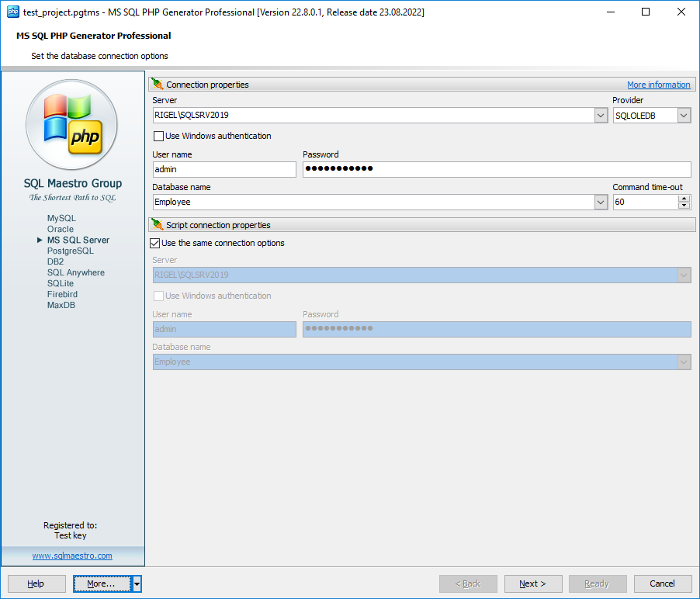Open the More button dropdown arrow
Viewport: 700px width, 599px height.
pyautogui.click(x=137, y=583)
